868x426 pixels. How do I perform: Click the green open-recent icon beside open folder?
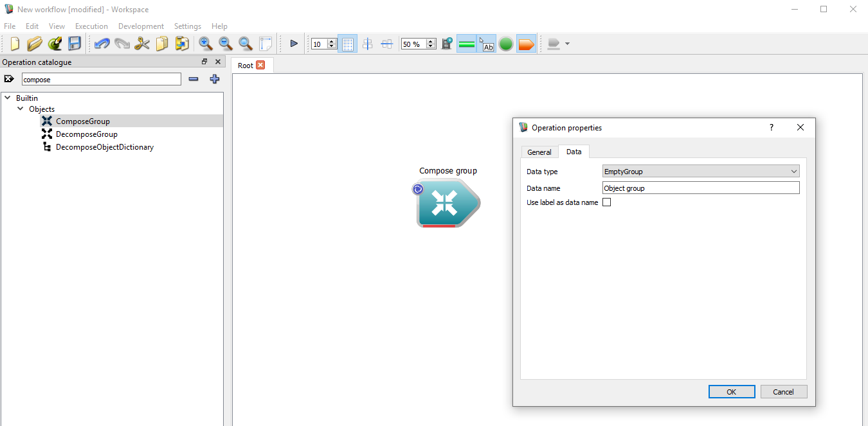(55, 44)
